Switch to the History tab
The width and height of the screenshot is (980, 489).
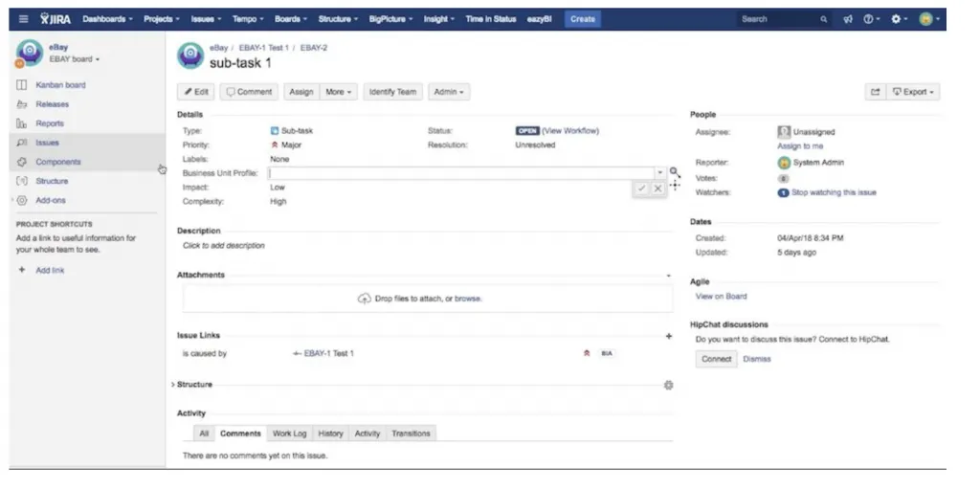(330, 433)
